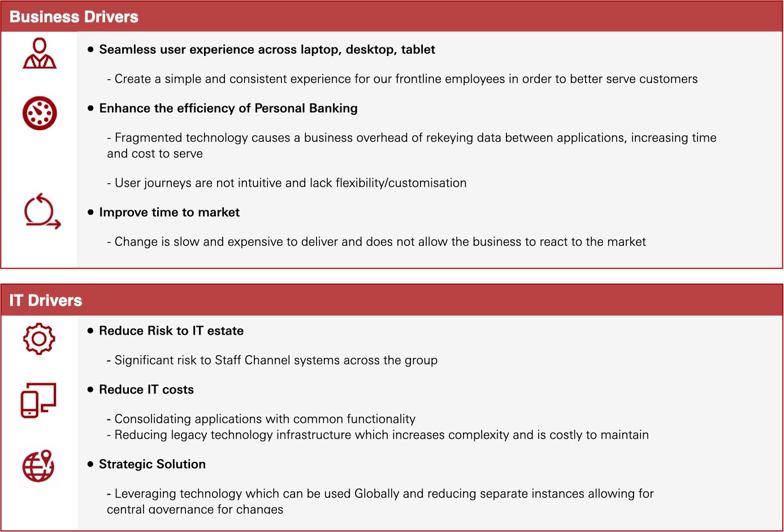Click the Improve time to market heading
This screenshot has width=784, height=532.
(x=170, y=213)
